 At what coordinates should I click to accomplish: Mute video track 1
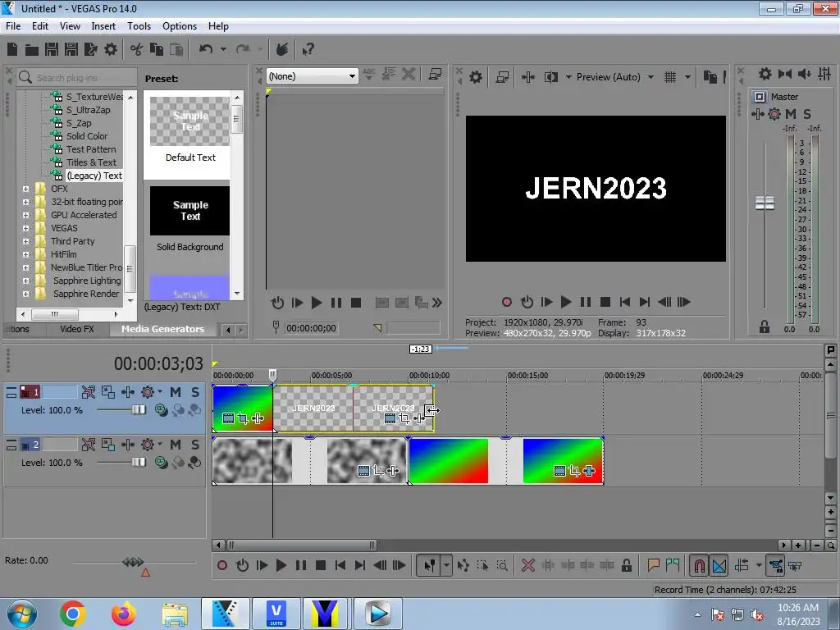tap(176, 392)
